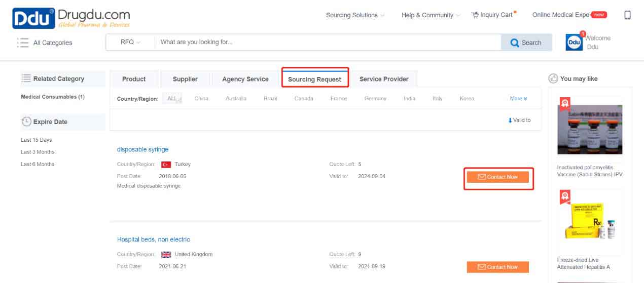
Task: Click the United Kingdom flag icon
Action: (x=166, y=255)
